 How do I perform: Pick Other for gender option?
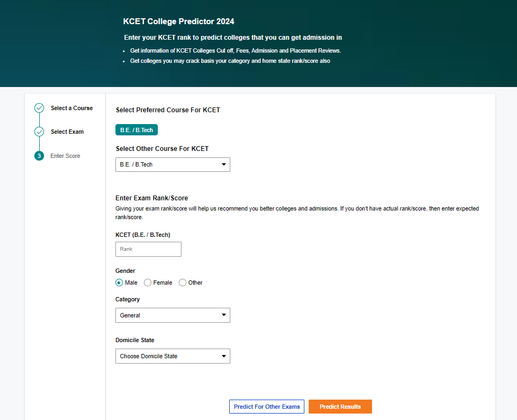pos(183,282)
